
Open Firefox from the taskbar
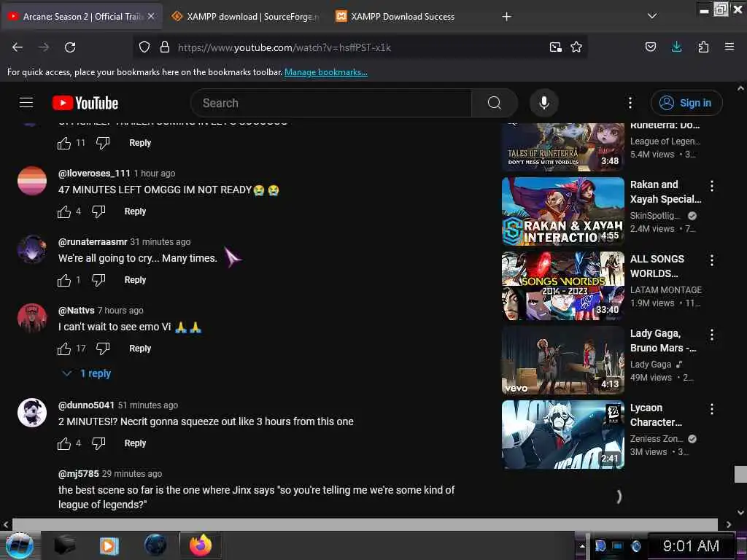click(201, 545)
